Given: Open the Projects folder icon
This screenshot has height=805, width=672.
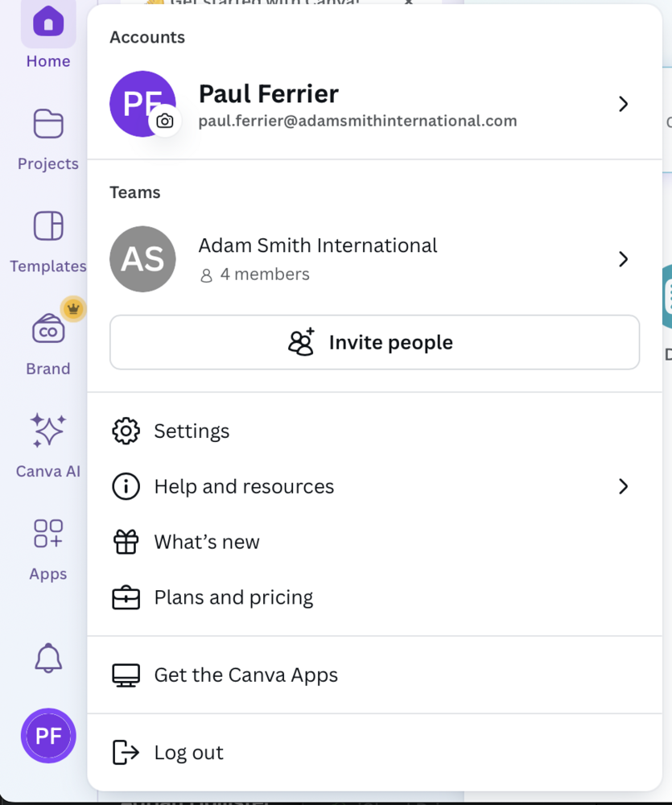Looking at the screenshot, I should 48,125.
